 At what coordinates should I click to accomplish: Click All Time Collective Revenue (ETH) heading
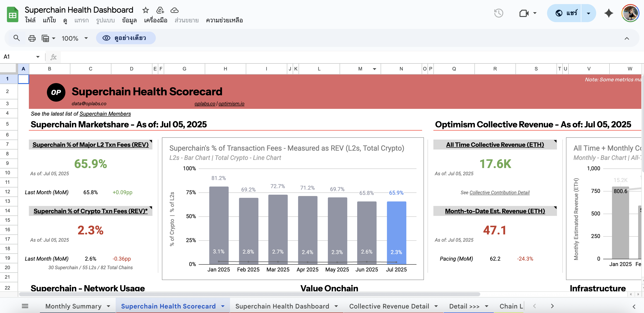(495, 145)
